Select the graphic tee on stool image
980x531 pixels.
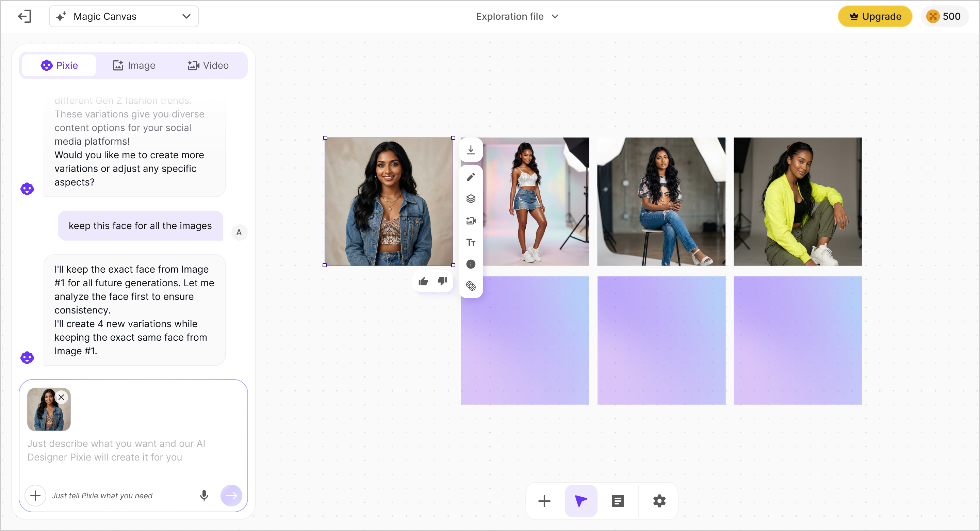click(661, 202)
